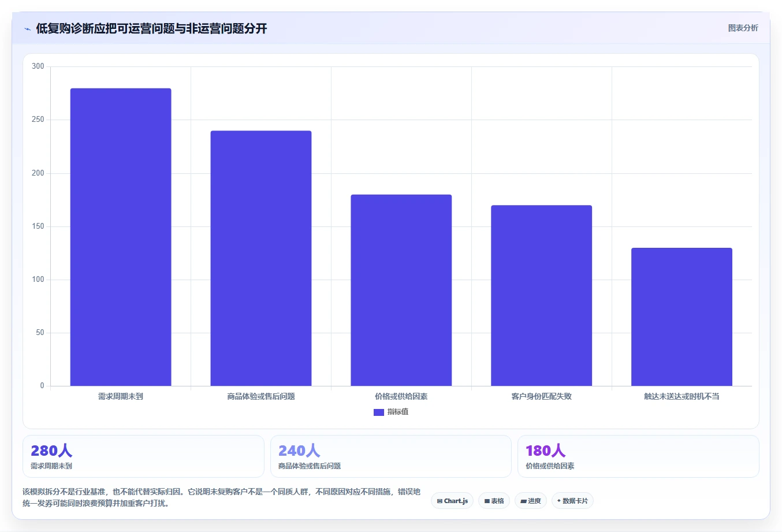
Task: Select the 数据卡片 tag chip
Action: (572, 501)
